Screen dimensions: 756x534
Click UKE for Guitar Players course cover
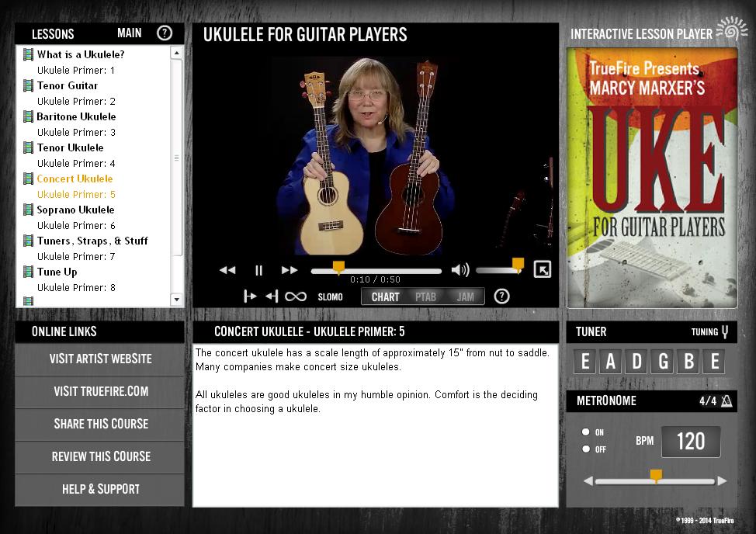pos(652,178)
